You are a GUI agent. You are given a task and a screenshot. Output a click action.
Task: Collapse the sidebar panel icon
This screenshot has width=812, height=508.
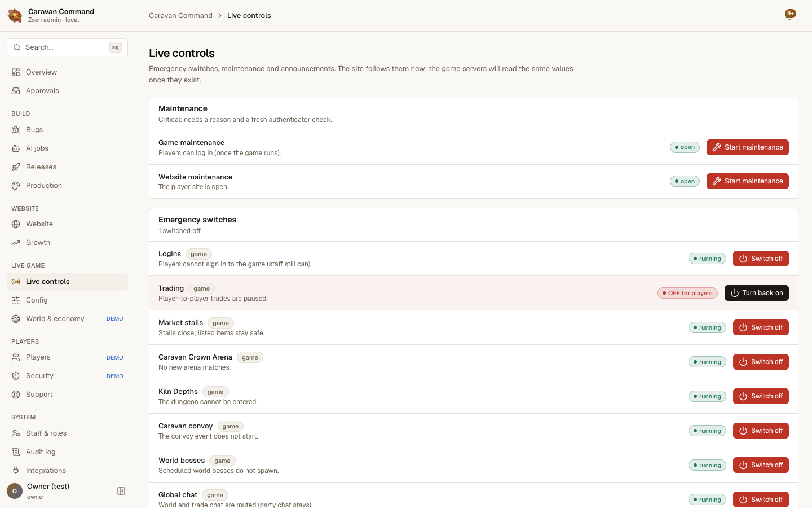click(121, 491)
